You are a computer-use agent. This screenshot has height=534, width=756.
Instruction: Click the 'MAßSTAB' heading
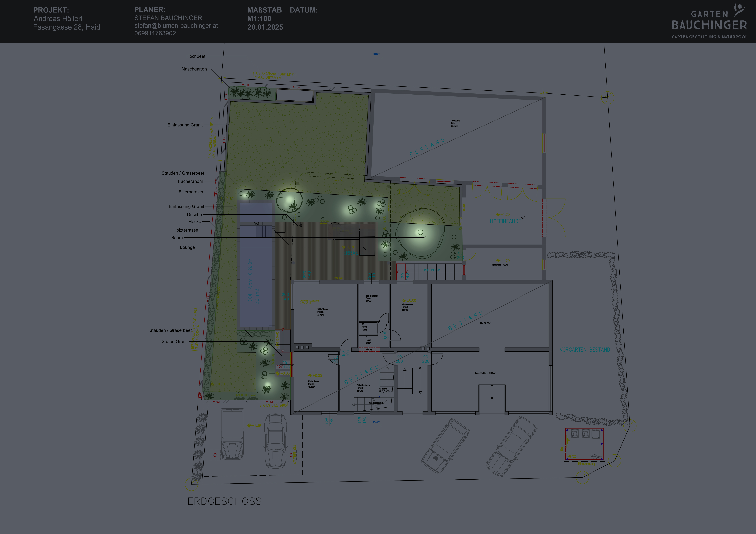click(x=264, y=10)
